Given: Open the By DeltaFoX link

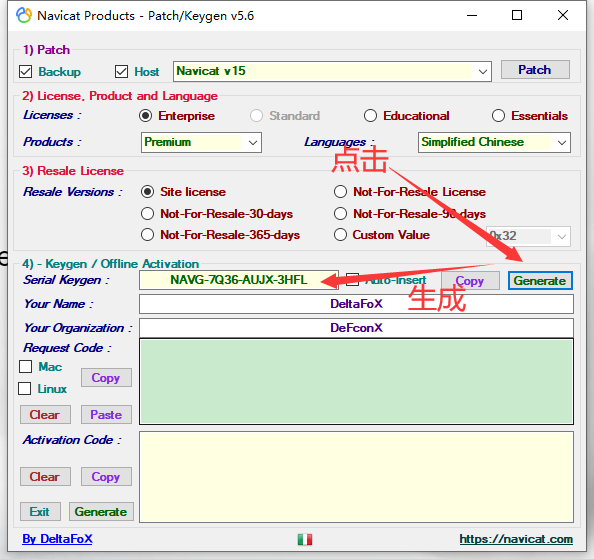Looking at the screenshot, I should pyautogui.click(x=57, y=539).
